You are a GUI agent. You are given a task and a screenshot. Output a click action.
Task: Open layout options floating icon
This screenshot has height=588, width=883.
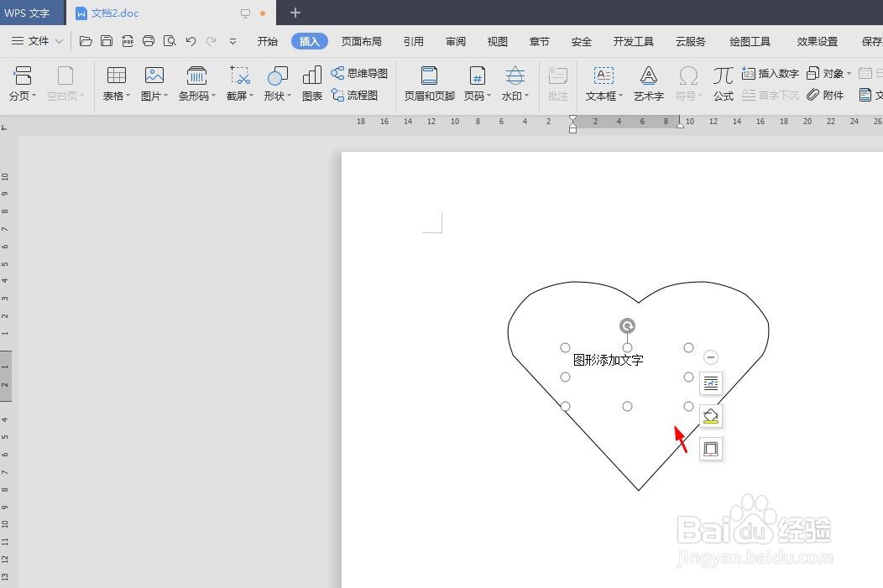coord(711,383)
